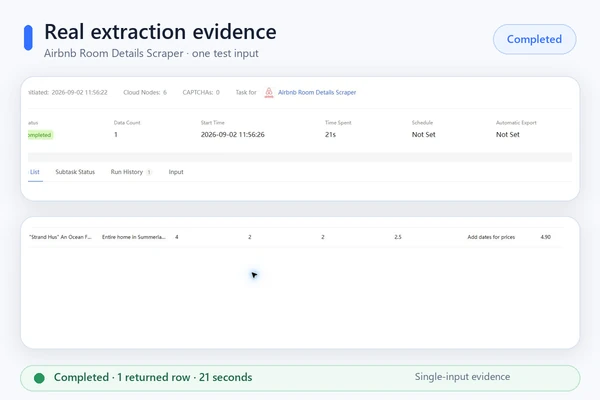
Task: Click the Airbnb logo icon beside the task name
Action: (x=269, y=92)
